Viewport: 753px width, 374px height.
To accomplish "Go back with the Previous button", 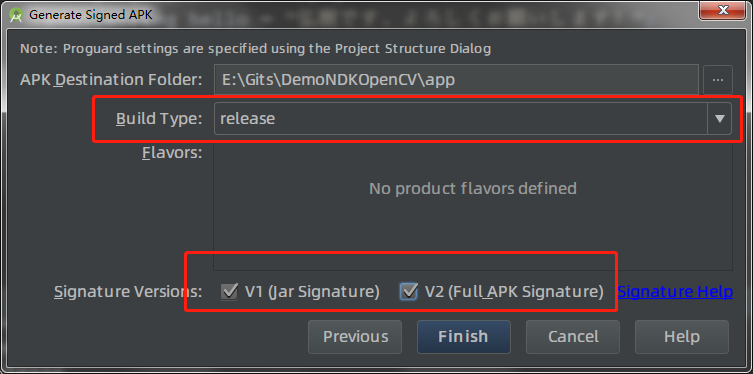I will 355,337.
